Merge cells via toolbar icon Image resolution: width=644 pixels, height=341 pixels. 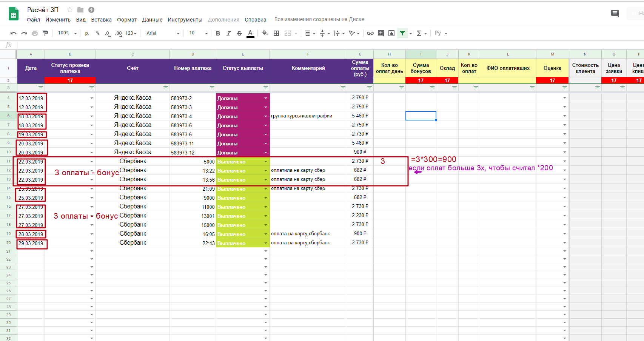(288, 33)
